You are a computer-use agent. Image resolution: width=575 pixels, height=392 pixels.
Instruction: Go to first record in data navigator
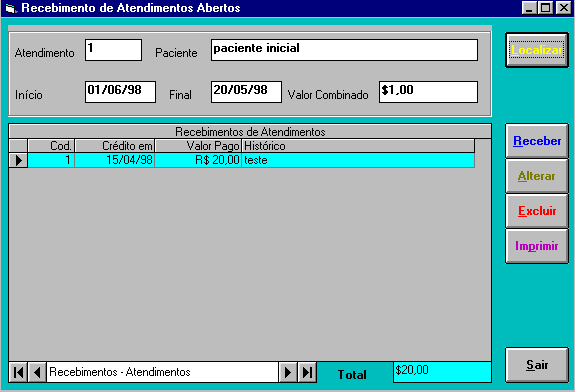(x=18, y=373)
